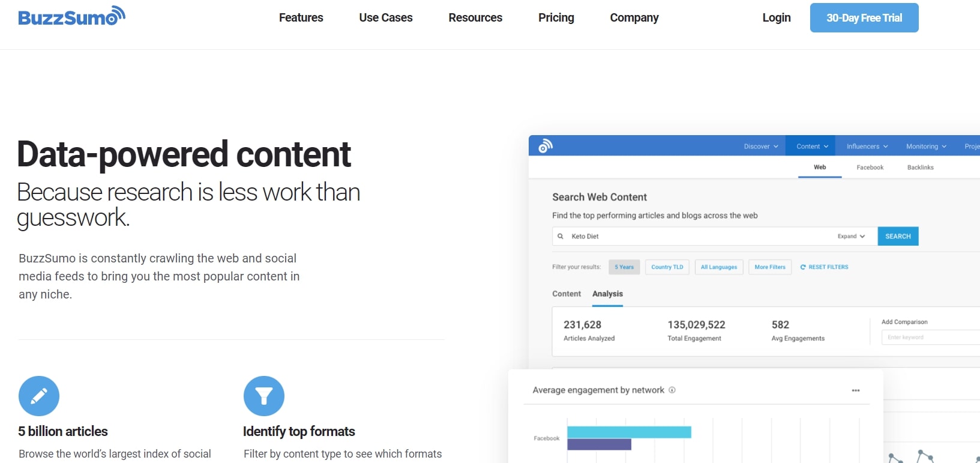Click the magnifying glass search icon
980x463 pixels.
(x=561, y=236)
